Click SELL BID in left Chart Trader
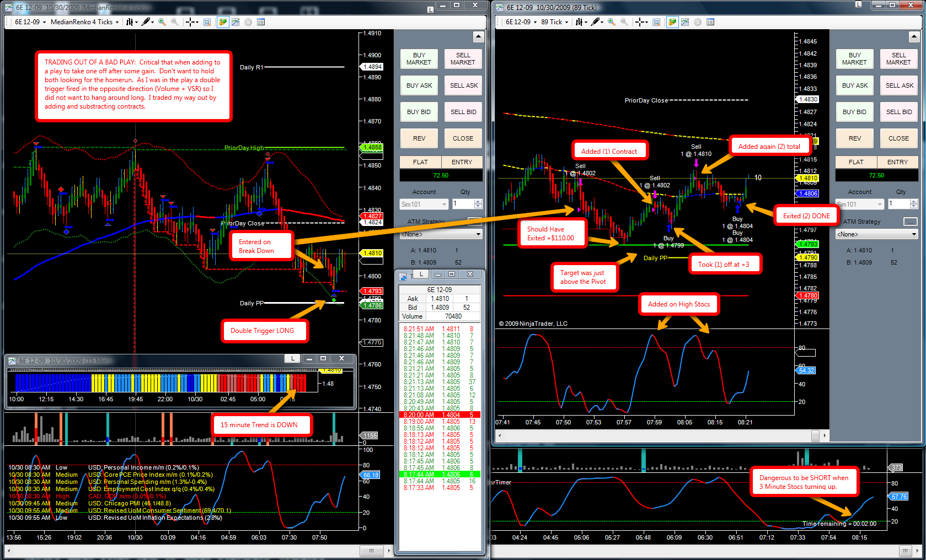Screen dimensions: 926x560 point(463,112)
